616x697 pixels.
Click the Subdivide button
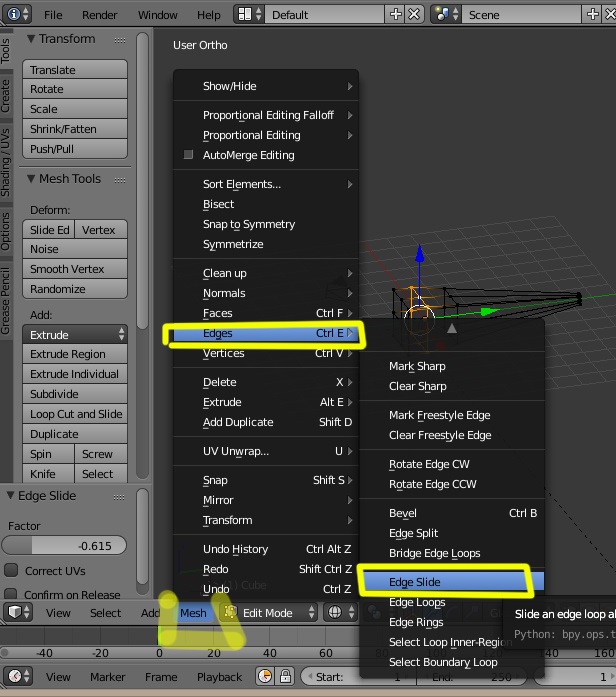coord(75,394)
